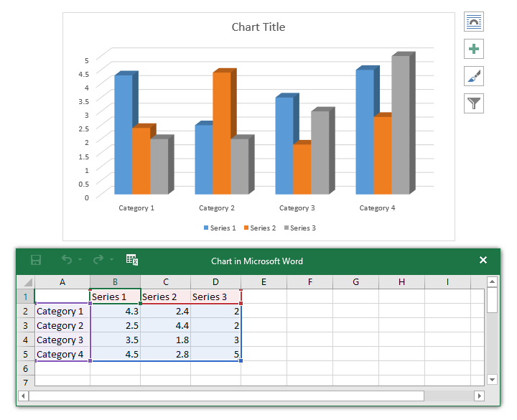This screenshot has width=517, height=420.
Task: Click Edit Data in Microsoft Excel icon
Action: tap(131, 260)
